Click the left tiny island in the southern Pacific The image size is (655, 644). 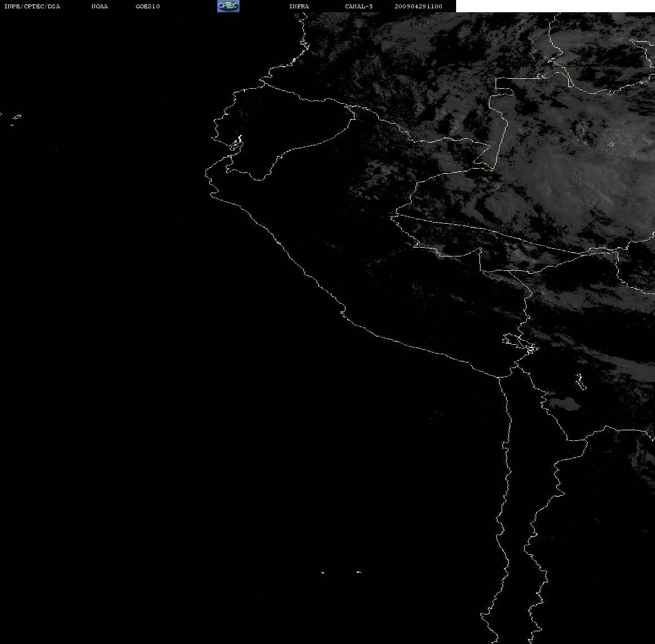pos(322,572)
